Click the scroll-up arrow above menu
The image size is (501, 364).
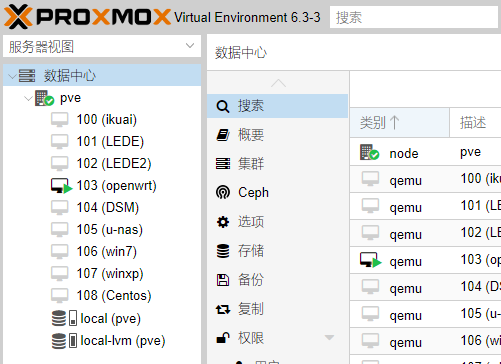click(x=278, y=83)
